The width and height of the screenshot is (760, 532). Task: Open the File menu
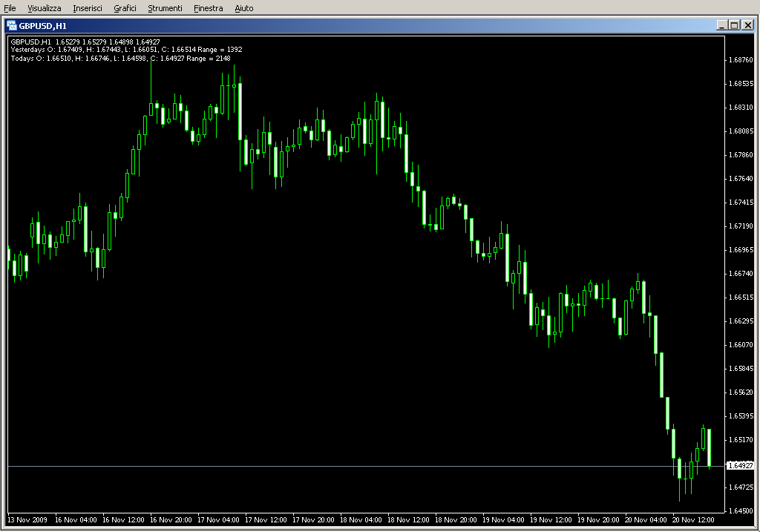tap(10, 8)
